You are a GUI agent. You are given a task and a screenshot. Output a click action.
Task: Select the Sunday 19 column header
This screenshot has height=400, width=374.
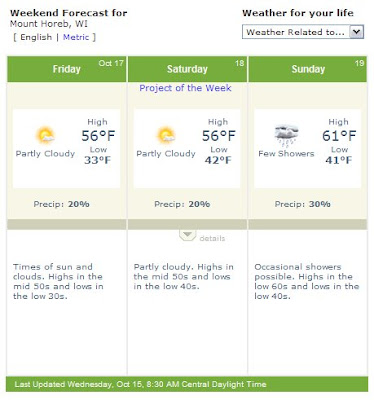(308, 69)
